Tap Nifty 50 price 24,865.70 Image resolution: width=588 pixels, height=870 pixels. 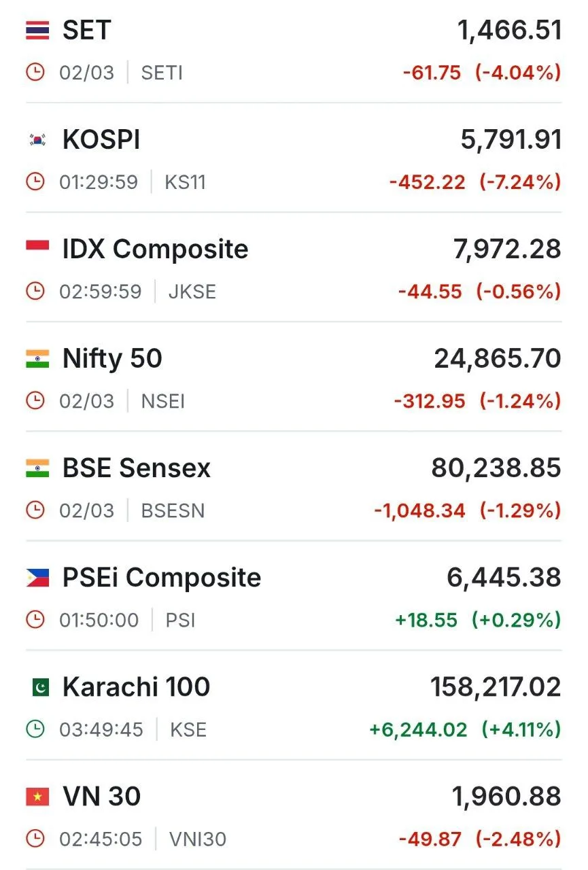click(498, 359)
